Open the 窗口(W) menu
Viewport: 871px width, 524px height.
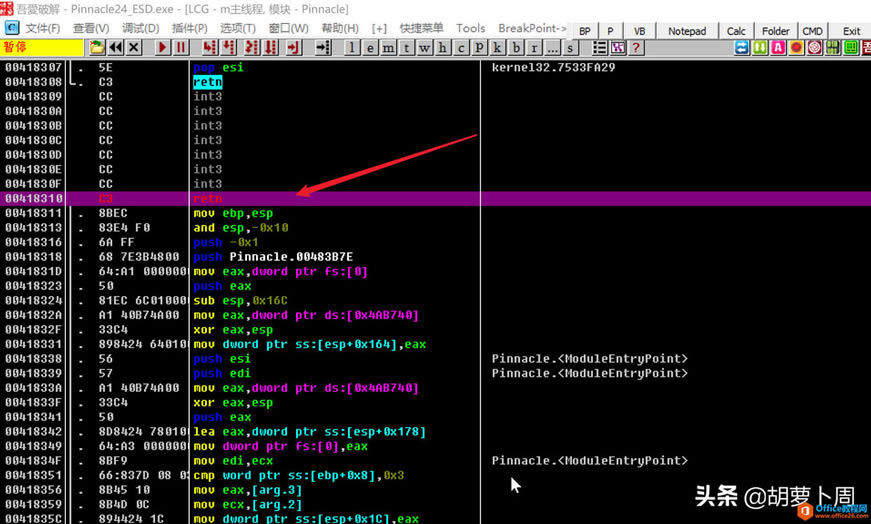[x=288, y=28]
